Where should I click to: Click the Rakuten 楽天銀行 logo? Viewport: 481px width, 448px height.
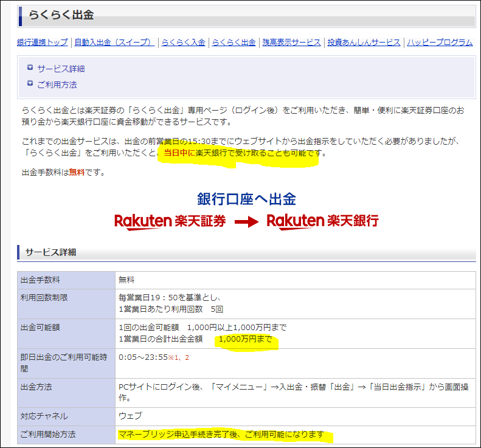tap(322, 221)
